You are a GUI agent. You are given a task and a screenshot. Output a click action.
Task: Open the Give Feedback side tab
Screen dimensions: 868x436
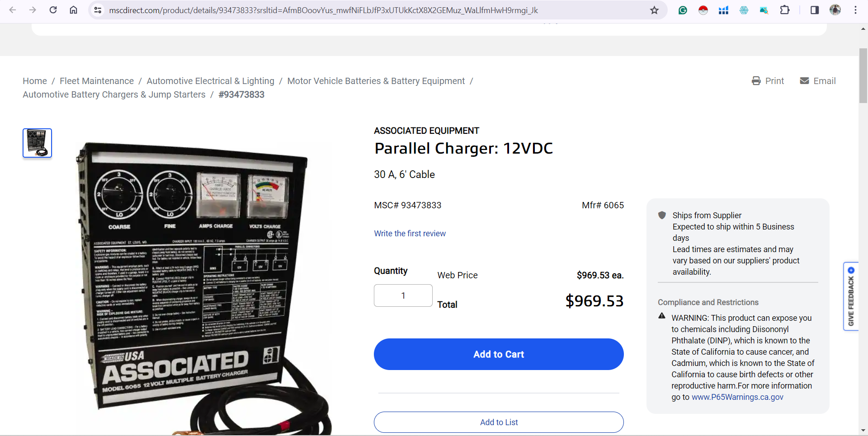851,296
